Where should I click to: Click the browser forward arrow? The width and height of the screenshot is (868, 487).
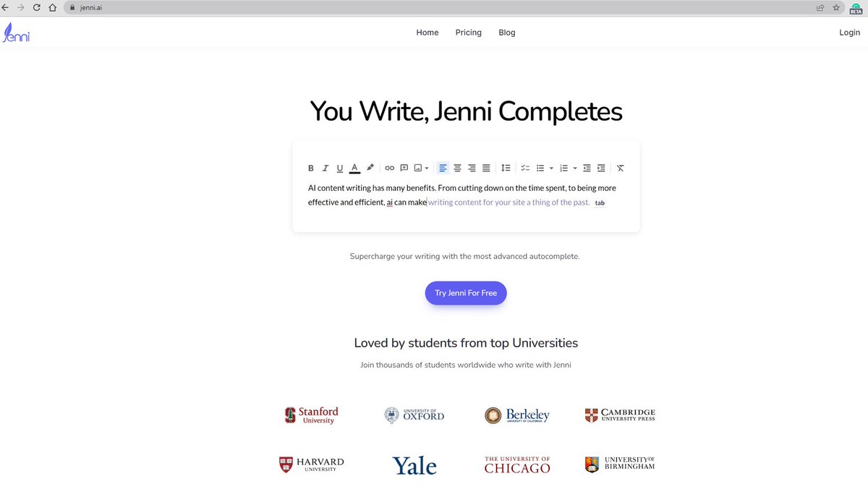(21, 7)
